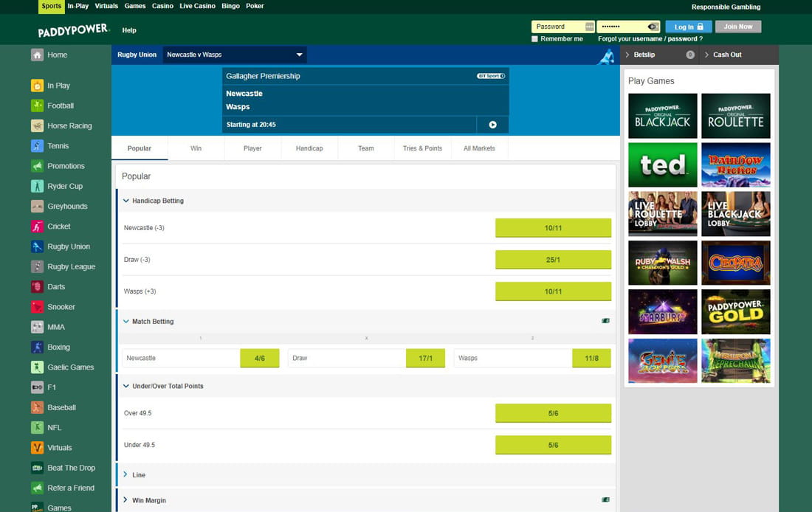Open the Newcastle v Wasps match dropdown
Image resolution: width=812 pixels, height=512 pixels.
(235, 55)
